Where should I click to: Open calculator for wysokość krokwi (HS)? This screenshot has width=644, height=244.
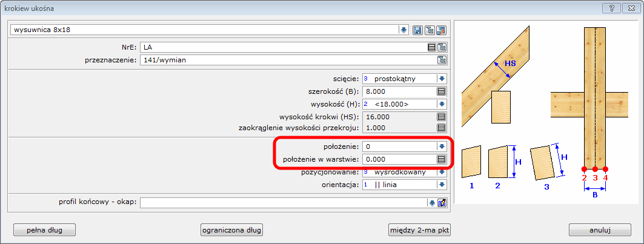pos(442,116)
